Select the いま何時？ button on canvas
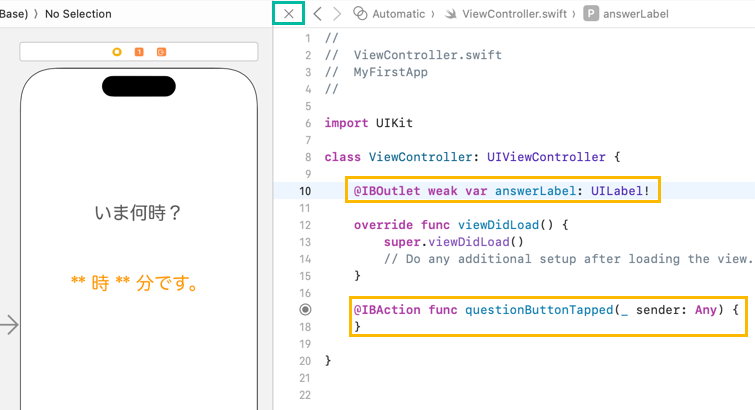 (139, 213)
